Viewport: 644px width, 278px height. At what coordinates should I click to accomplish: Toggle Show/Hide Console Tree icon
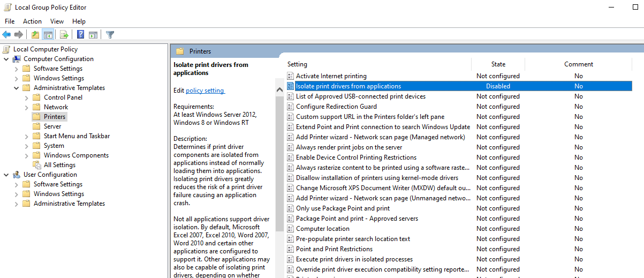(48, 35)
